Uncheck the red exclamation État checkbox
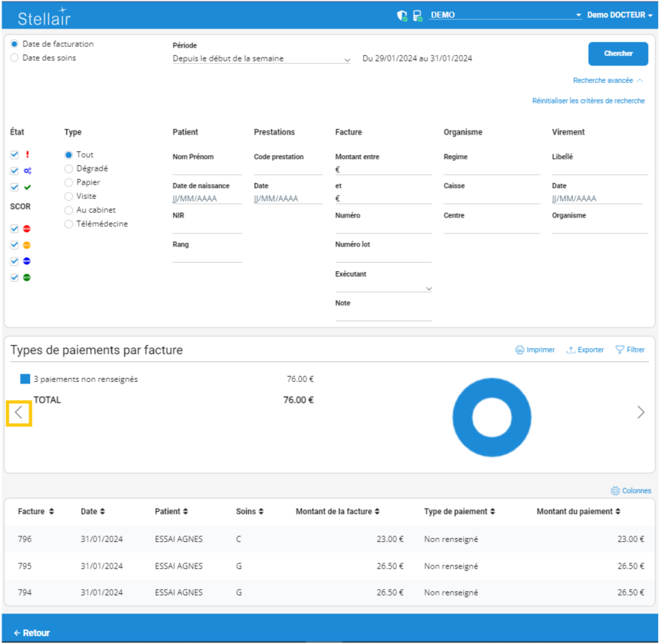 pyautogui.click(x=15, y=154)
